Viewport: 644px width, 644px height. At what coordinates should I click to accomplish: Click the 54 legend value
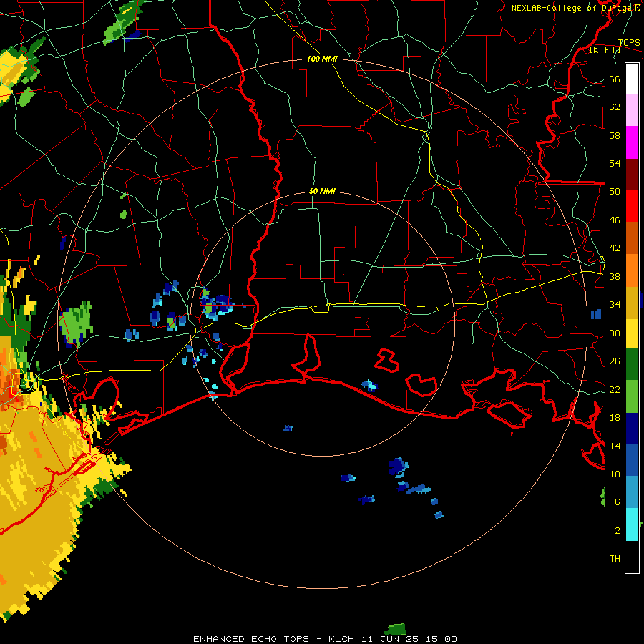click(615, 163)
